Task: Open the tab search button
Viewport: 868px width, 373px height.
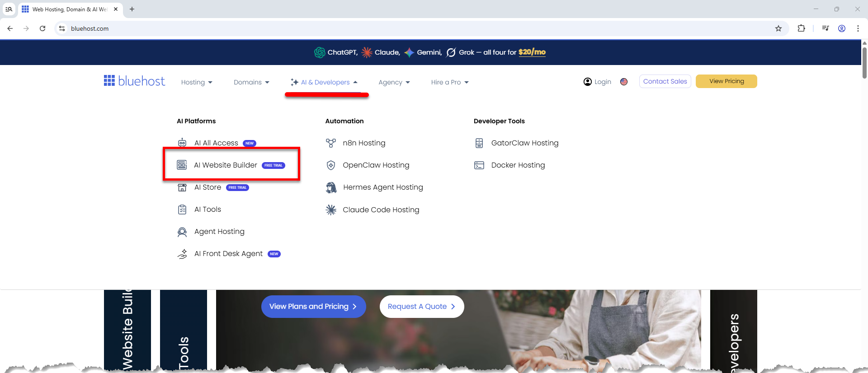Action: 9,9
